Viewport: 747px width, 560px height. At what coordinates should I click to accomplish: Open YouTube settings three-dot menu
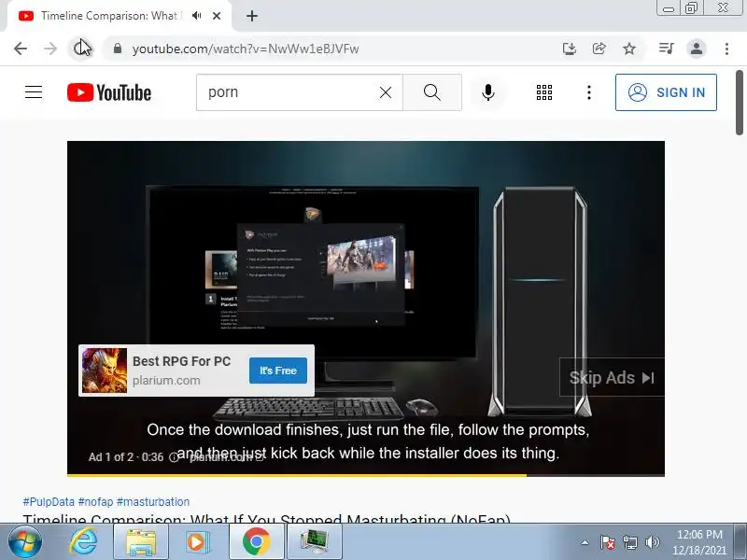pos(589,92)
